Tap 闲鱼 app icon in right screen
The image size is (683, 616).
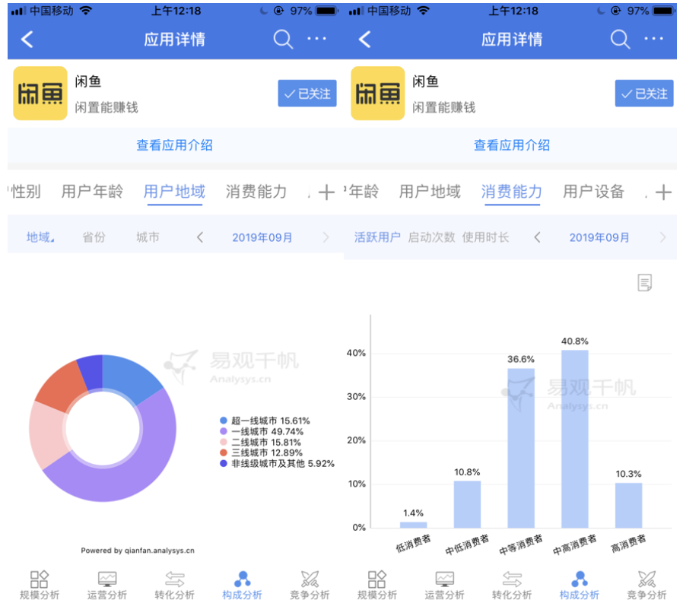pyautogui.click(x=378, y=94)
